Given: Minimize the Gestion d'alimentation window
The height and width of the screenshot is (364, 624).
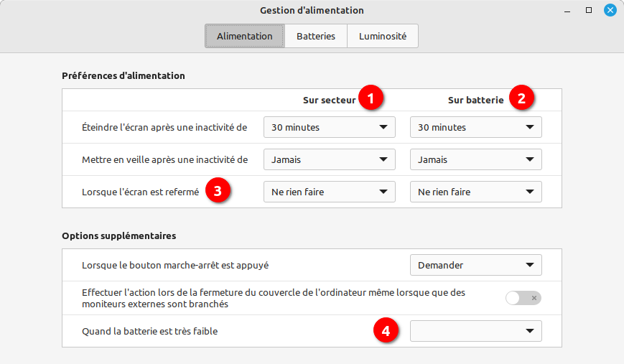Looking at the screenshot, I should (567, 11).
